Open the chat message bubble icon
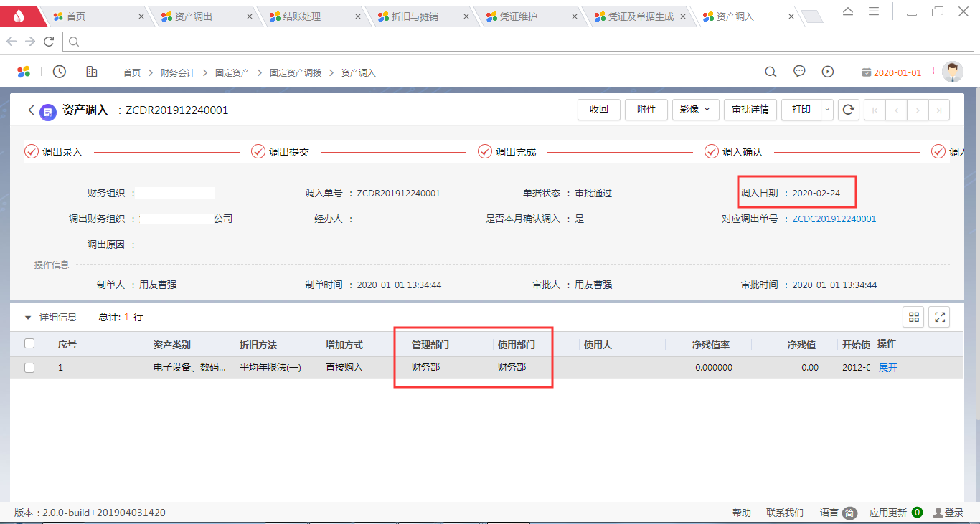 [799, 72]
